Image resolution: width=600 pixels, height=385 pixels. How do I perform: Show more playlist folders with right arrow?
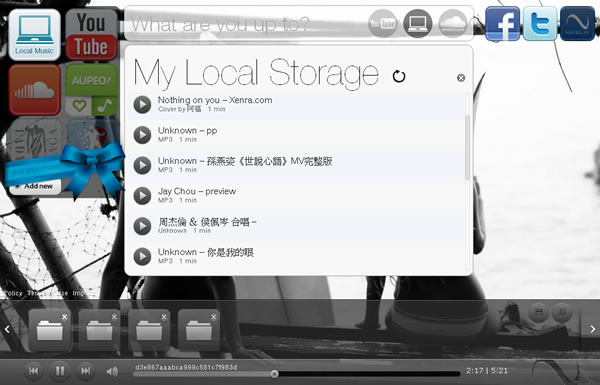click(x=592, y=329)
